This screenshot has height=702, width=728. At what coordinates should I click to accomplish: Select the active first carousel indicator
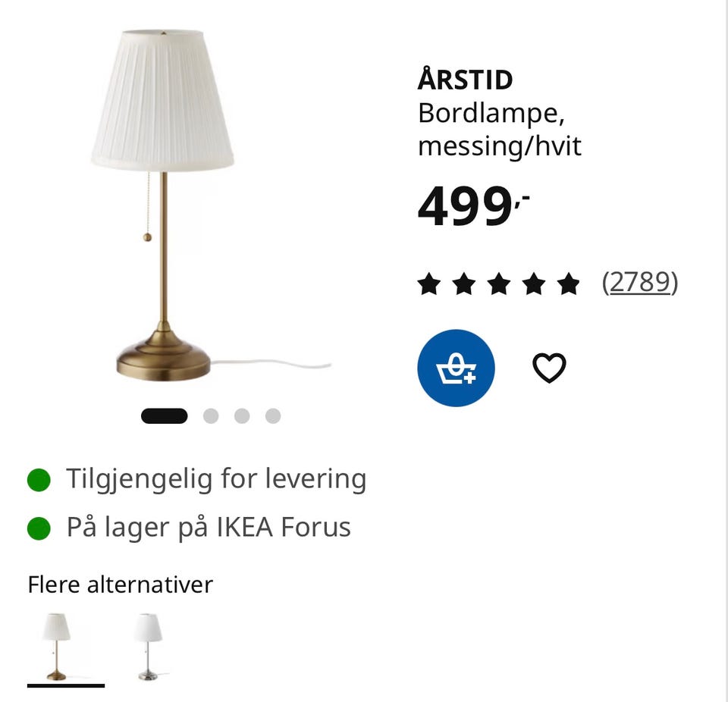[x=165, y=416]
